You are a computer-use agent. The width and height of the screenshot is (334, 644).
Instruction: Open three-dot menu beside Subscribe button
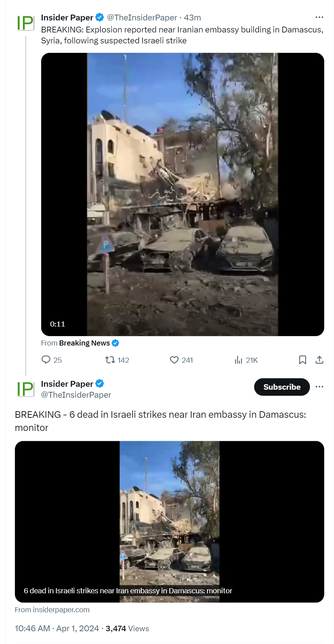319,387
